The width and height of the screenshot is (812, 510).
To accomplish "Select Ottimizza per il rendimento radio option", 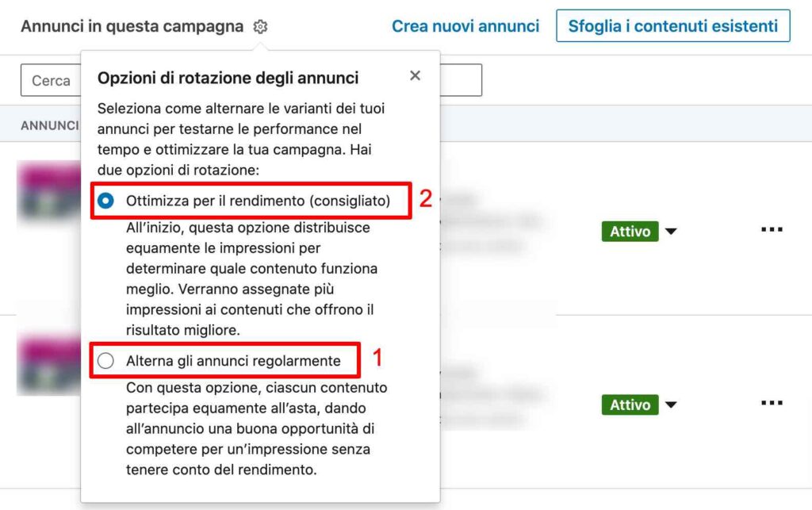I will (105, 201).
